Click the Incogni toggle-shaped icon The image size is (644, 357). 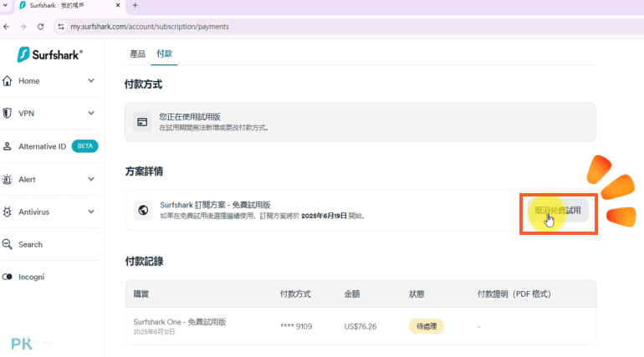7,277
